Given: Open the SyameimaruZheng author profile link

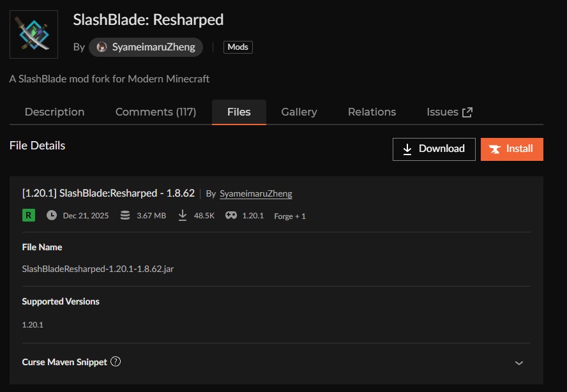Looking at the screenshot, I should (x=257, y=193).
